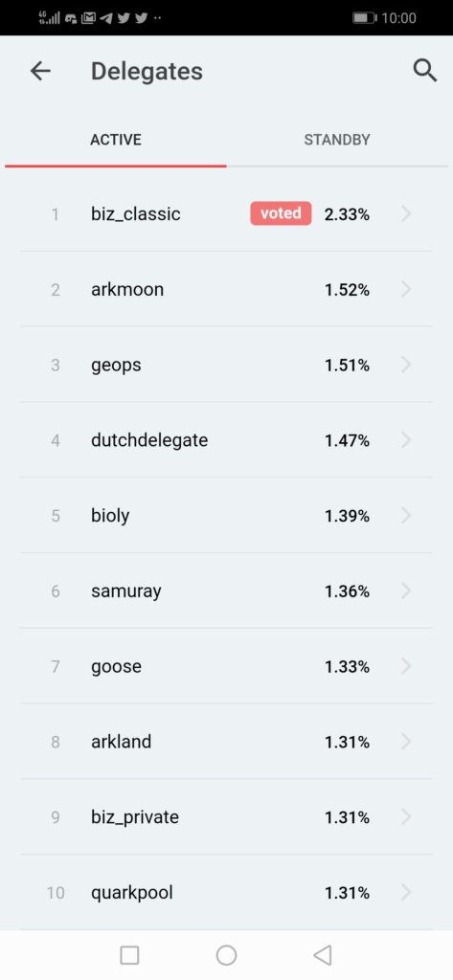
Task: Tap the Android recent apps square button
Action: [129, 955]
